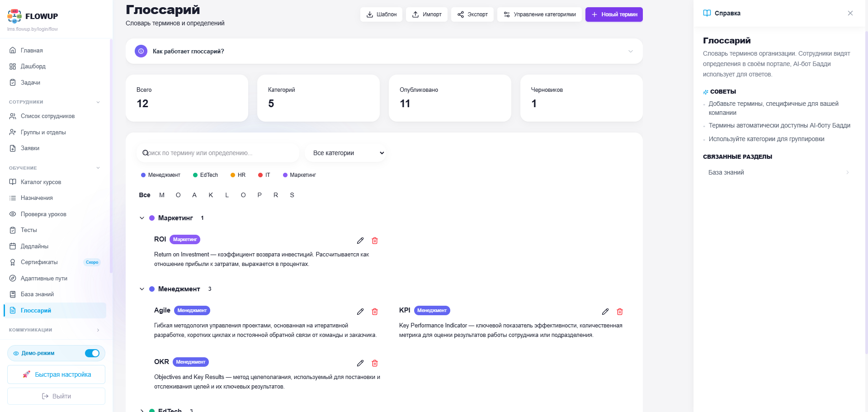
Task: Click the Импорт upload button
Action: 427,14
